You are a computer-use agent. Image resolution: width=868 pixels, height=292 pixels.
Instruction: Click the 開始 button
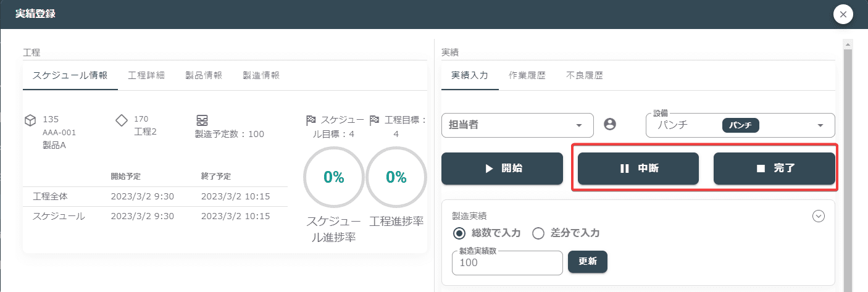click(502, 169)
